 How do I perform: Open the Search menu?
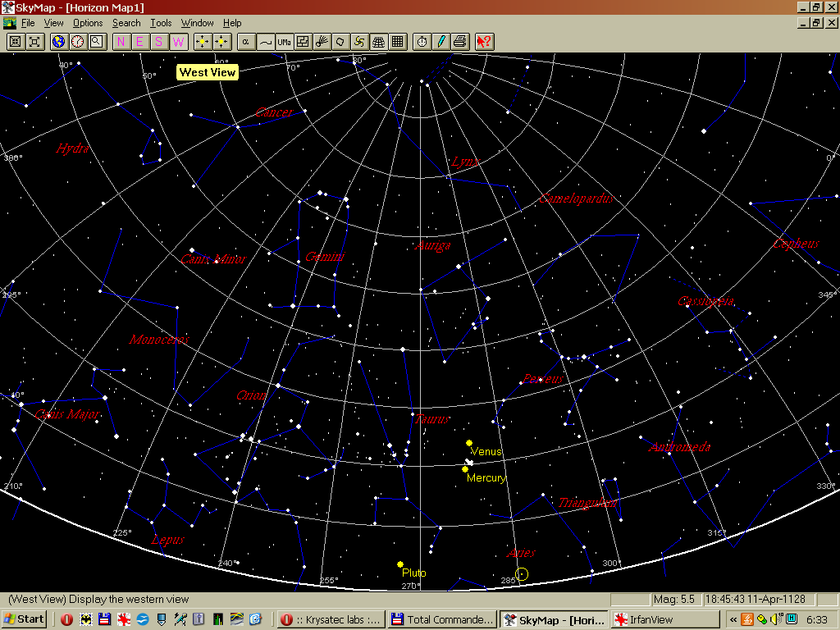pyautogui.click(x=126, y=23)
